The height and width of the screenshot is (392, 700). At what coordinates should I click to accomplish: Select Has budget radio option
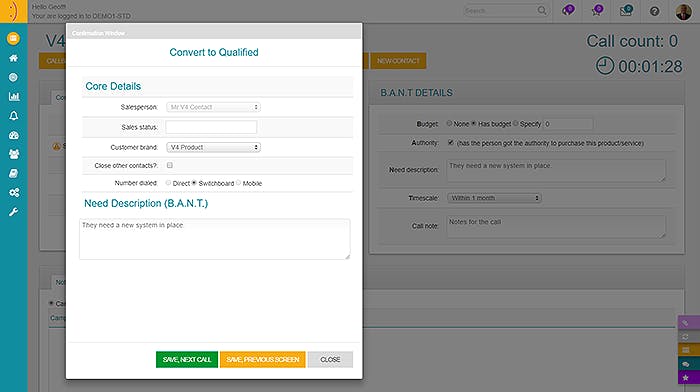click(x=474, y=123)
